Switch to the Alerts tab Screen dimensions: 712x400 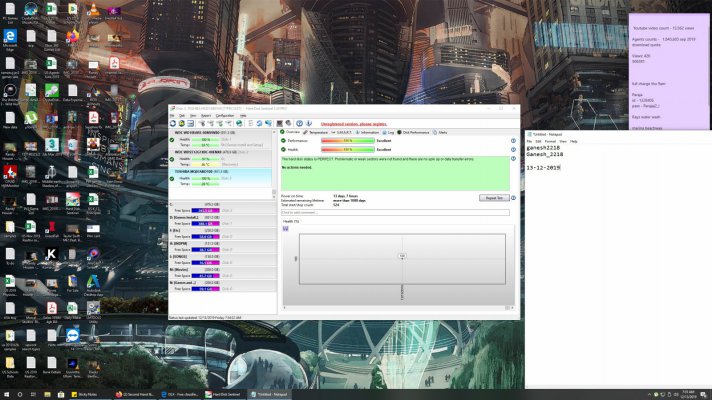click(x=440, y=133)
